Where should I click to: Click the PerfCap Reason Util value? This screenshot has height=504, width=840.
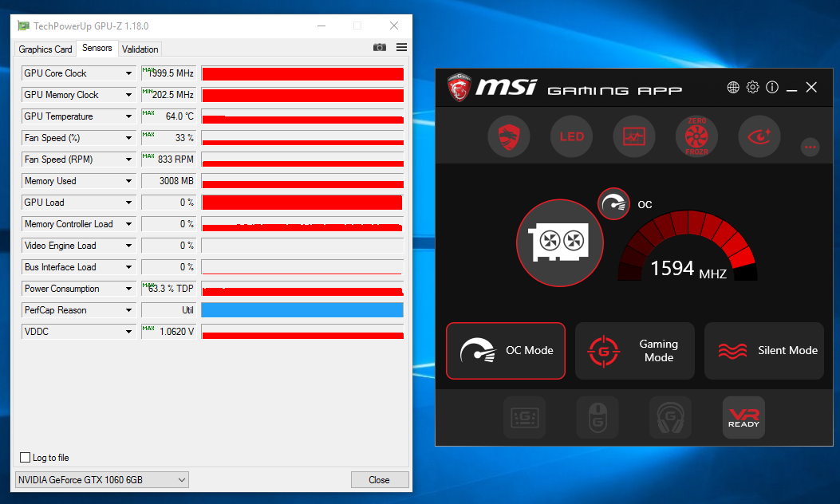tap(169, 310)
